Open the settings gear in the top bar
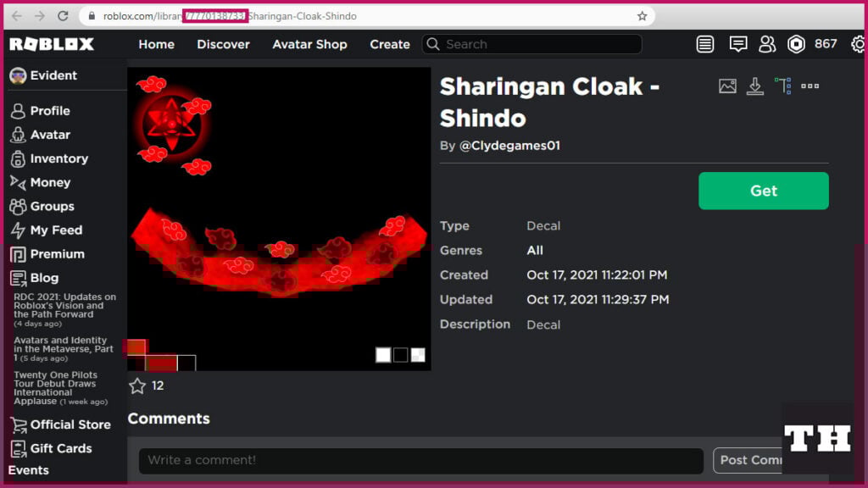Viewport: 868px width, 488px height. pyautogui.click(x=859, y=44)
